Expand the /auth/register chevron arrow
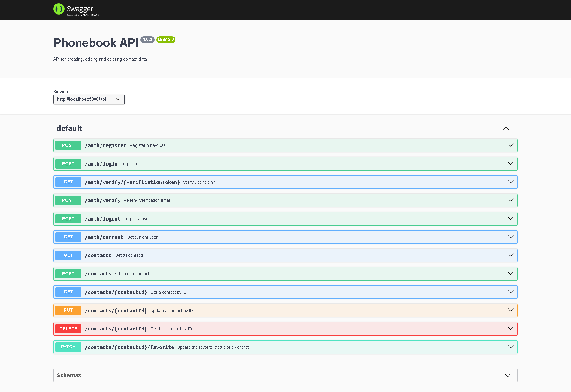571x392 pixels. [510, 145]
